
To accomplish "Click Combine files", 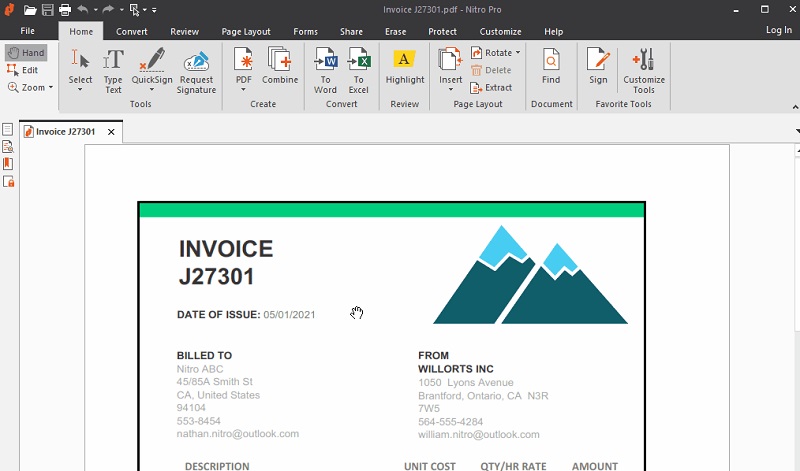I will click(280, 65).
